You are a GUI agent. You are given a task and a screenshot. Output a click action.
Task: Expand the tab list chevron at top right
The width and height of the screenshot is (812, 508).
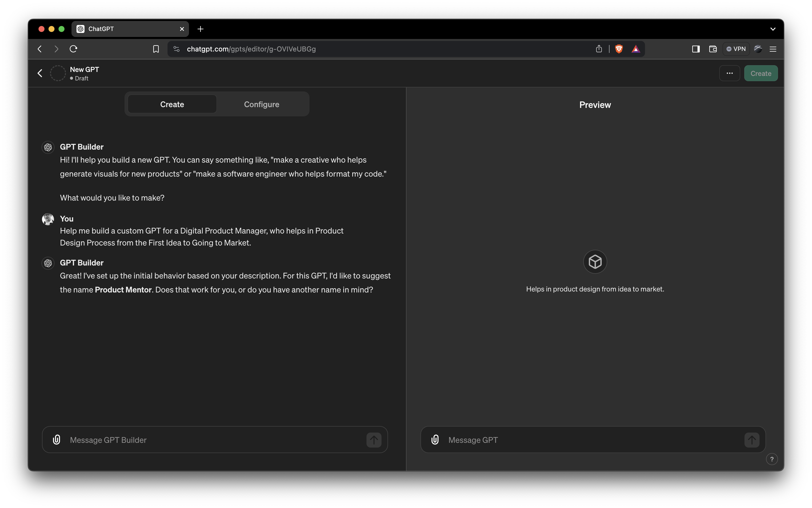773,29
